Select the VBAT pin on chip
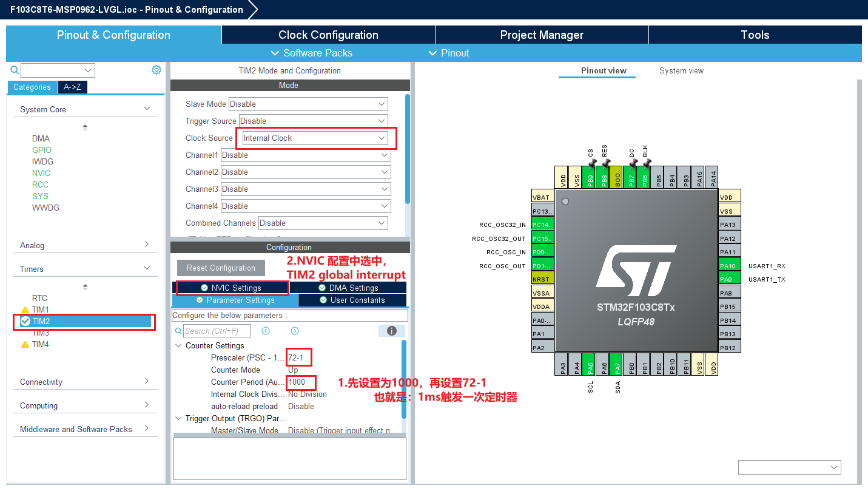The height and width of the screenshot is (491, 868). (542, 197)
